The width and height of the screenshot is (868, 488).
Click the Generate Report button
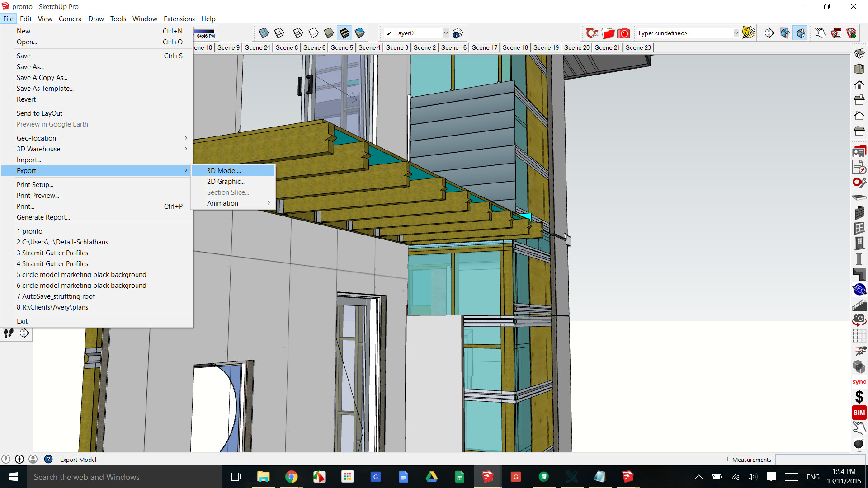coord(43,217)
